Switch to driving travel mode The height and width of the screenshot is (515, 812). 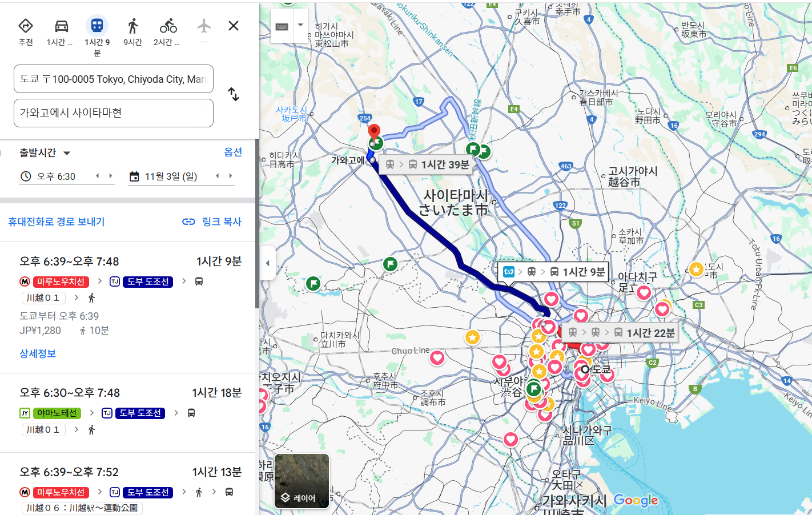click(61, 32)
